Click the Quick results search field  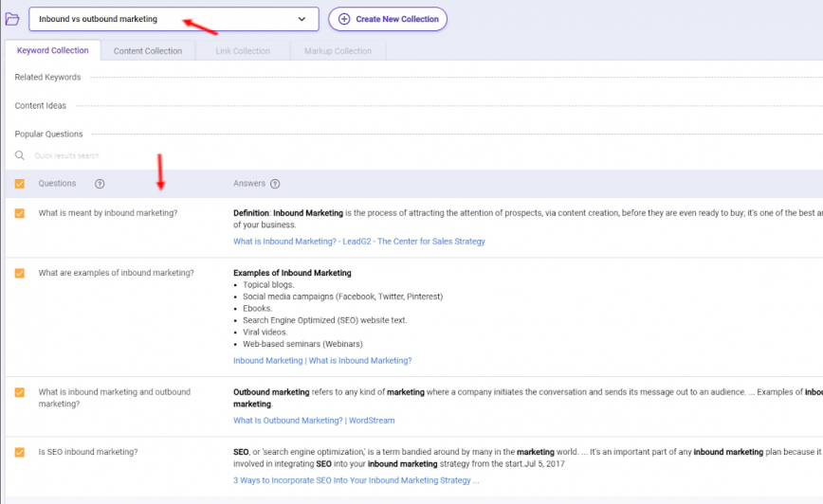click(x=66, y=155)
